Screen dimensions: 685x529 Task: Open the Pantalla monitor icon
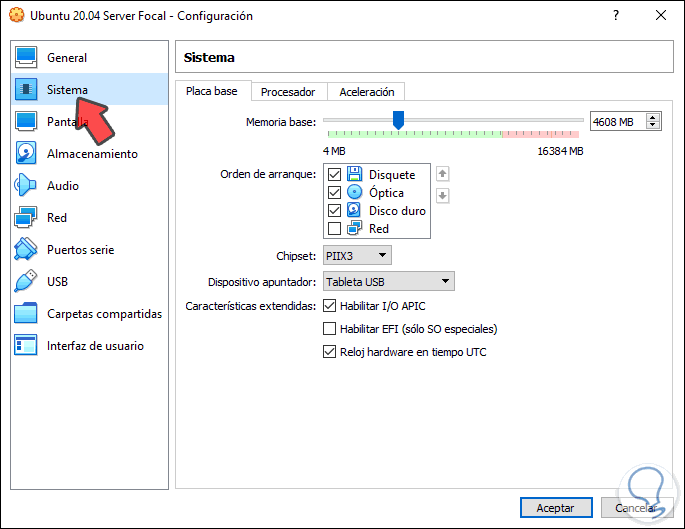26,121
